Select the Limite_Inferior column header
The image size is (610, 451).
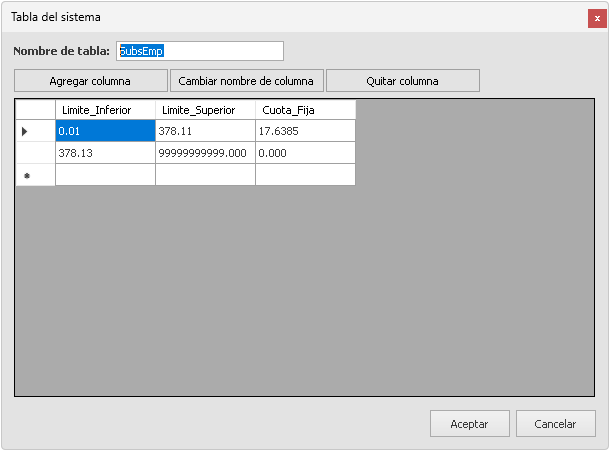(105, 110)
